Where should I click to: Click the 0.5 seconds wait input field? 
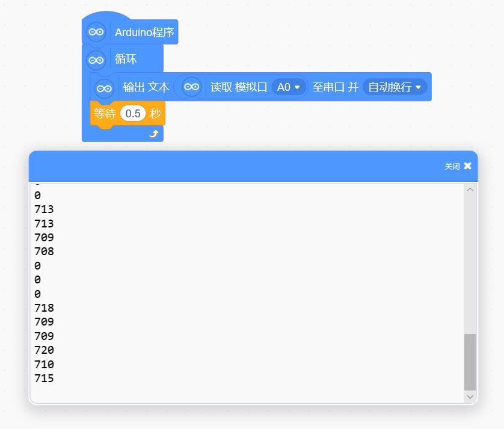click(x=133, y=114)
